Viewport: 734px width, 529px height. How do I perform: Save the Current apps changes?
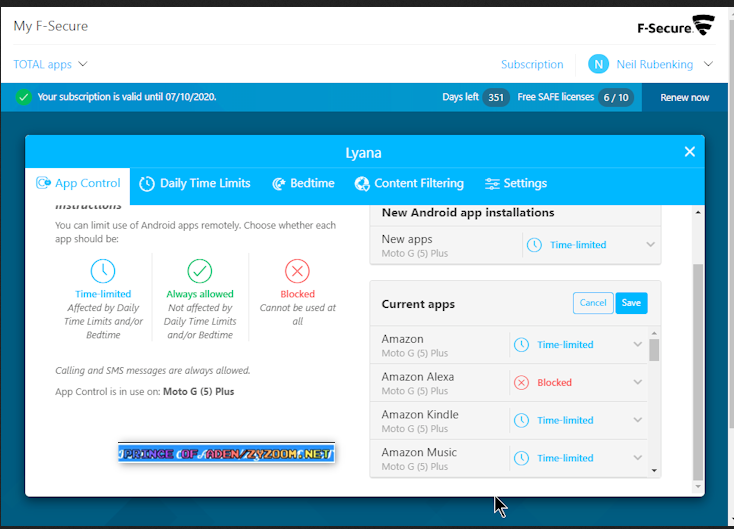[x=631, y=303]
